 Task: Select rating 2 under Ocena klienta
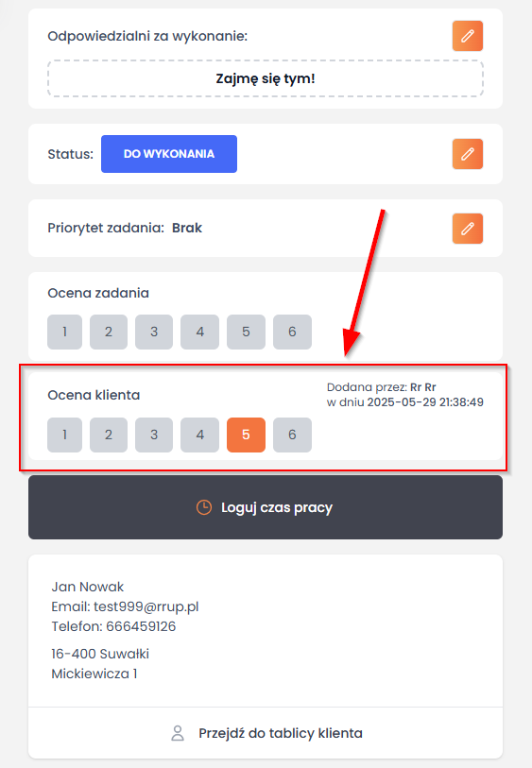109,435
